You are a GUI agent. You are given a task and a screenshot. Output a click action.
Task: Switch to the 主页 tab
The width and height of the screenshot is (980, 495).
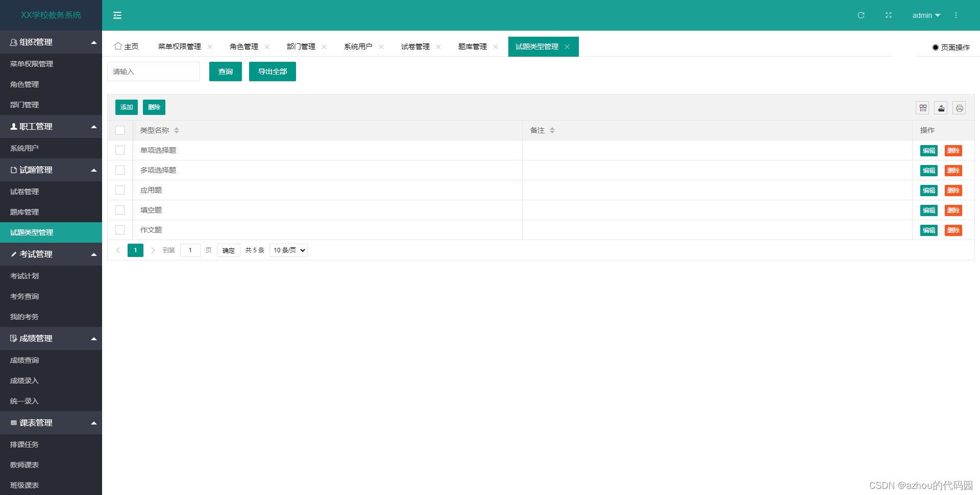tap(127, 46)
